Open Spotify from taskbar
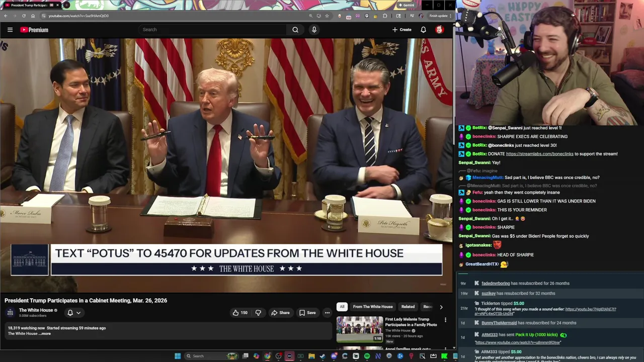This screenshot has height=362, width=644. pyautogui.click(x=367, y=356)
